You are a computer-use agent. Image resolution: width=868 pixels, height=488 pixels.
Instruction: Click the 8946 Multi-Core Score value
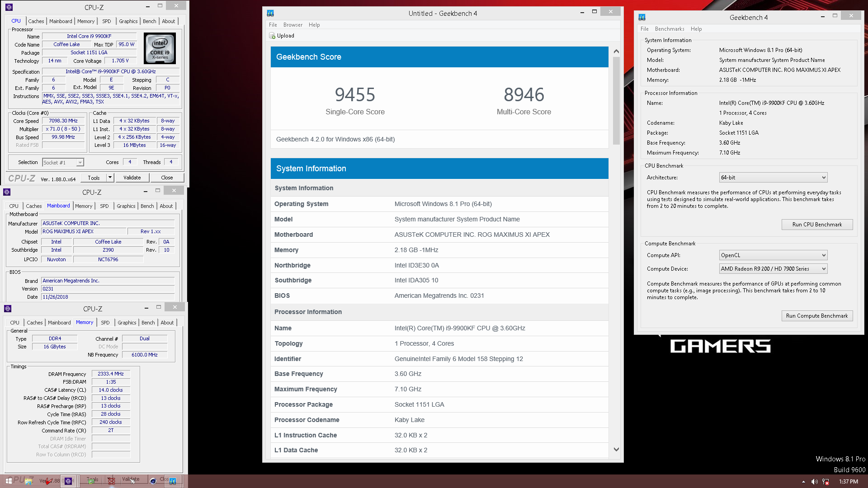(x=524, y=95)
